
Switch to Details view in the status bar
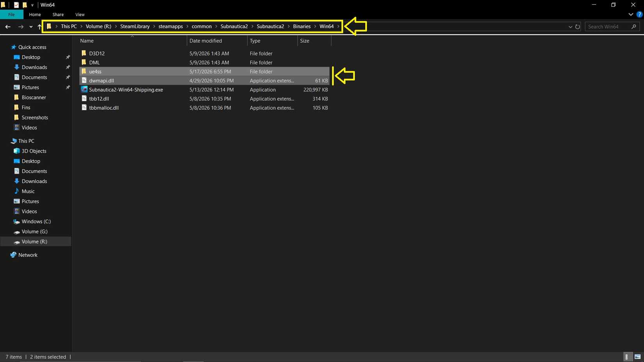click(627, 357)
